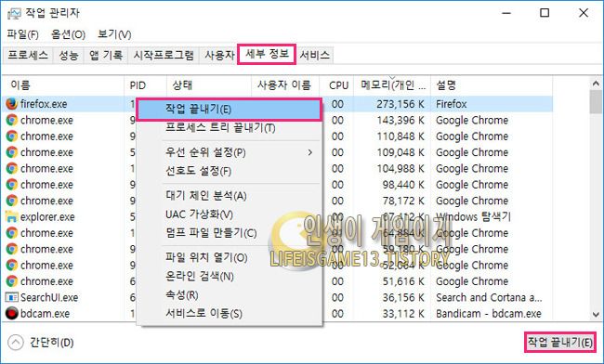Screen dimensions: 604x364
Task: Click 간단히(D) fewer details button
Action: [41, 343]
